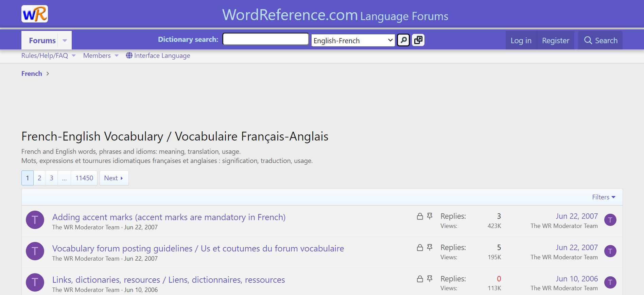
Task: Click the 113K views count
Action: click(x=494, y=288)
